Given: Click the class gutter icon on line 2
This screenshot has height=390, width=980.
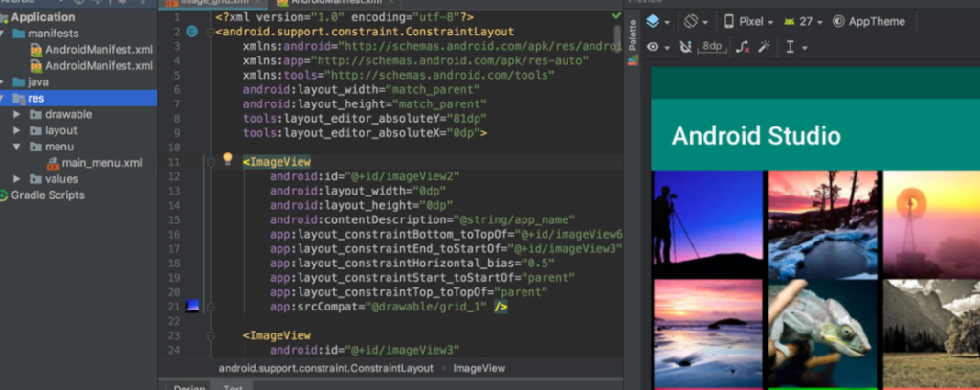Looking at the screenshot, I should coord(192,32).
